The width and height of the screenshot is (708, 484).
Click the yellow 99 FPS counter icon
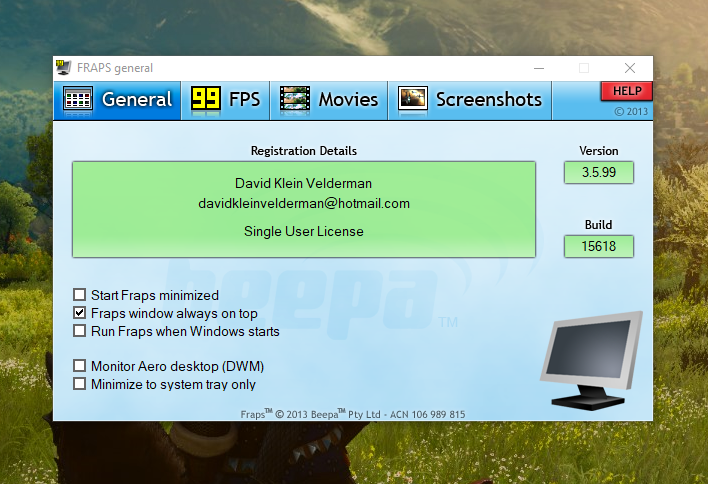pyautogui.click(x=205, y=98)
